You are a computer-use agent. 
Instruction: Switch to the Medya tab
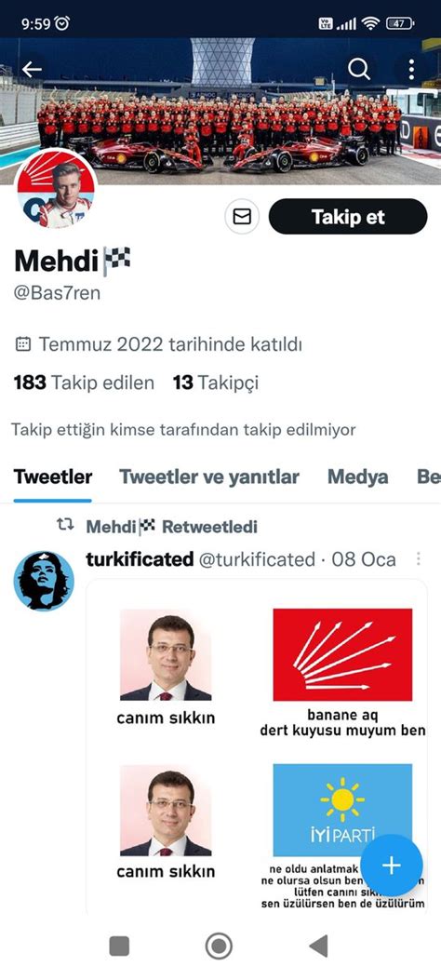(358, 477)
